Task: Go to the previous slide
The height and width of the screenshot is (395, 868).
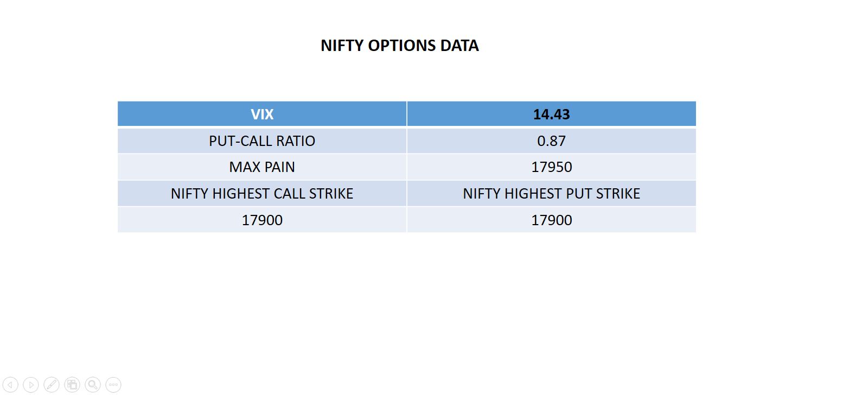Action: 10,385
